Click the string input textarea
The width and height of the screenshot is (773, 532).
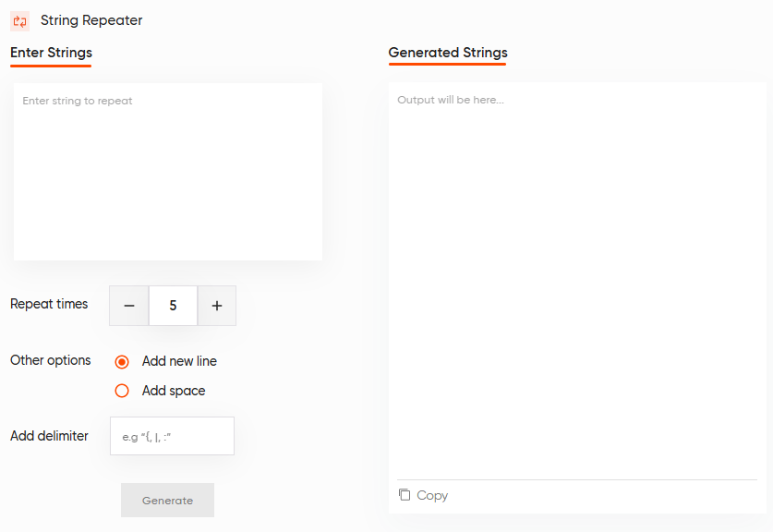click(x=167, y=171)
